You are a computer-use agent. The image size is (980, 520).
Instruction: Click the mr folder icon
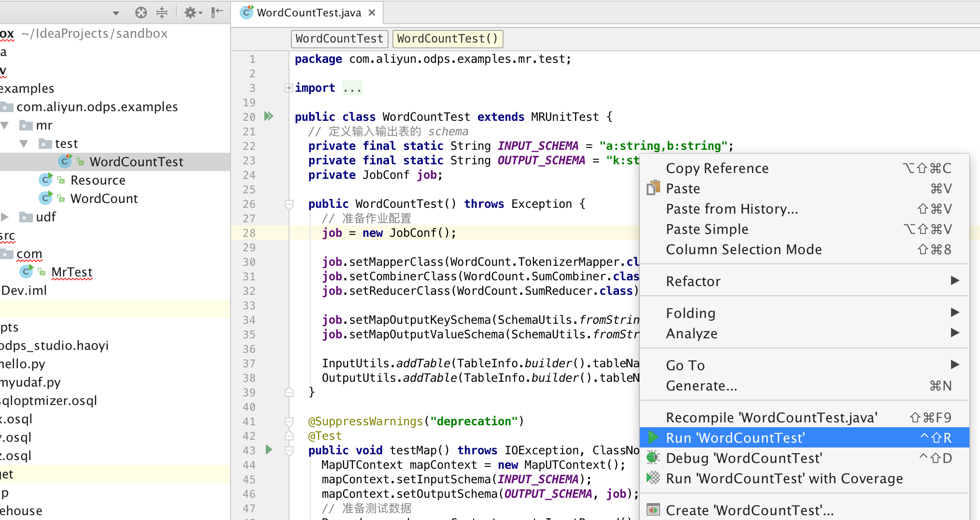(x=26, y=126)
